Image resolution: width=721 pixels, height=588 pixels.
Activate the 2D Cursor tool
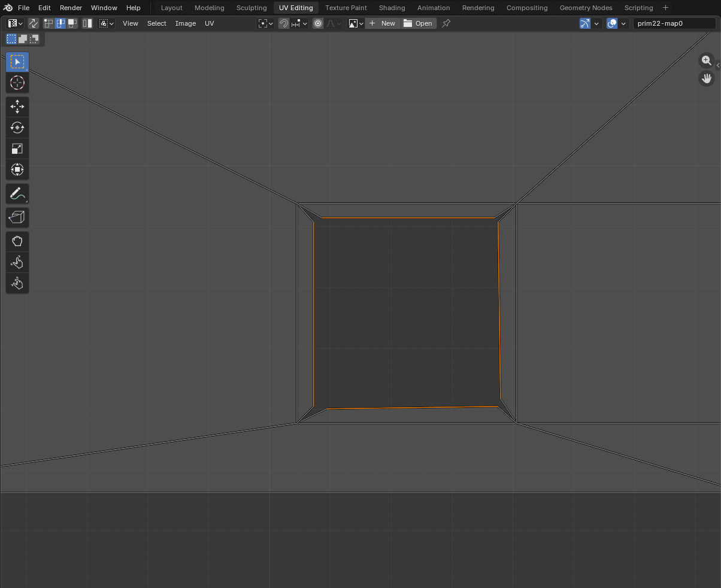pos(17,83)
